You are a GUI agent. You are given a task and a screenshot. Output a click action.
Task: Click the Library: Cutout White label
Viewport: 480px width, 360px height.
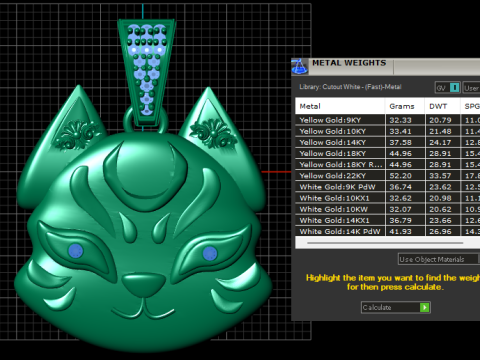click(350, 87)
